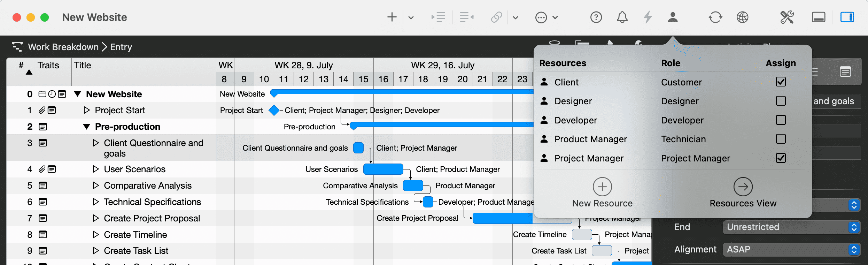Open notifications bell icon

coord(622,17)
